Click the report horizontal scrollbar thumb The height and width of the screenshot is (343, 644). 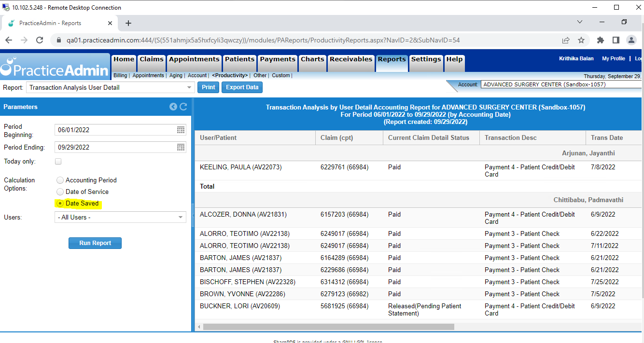[x=329, y=327]
